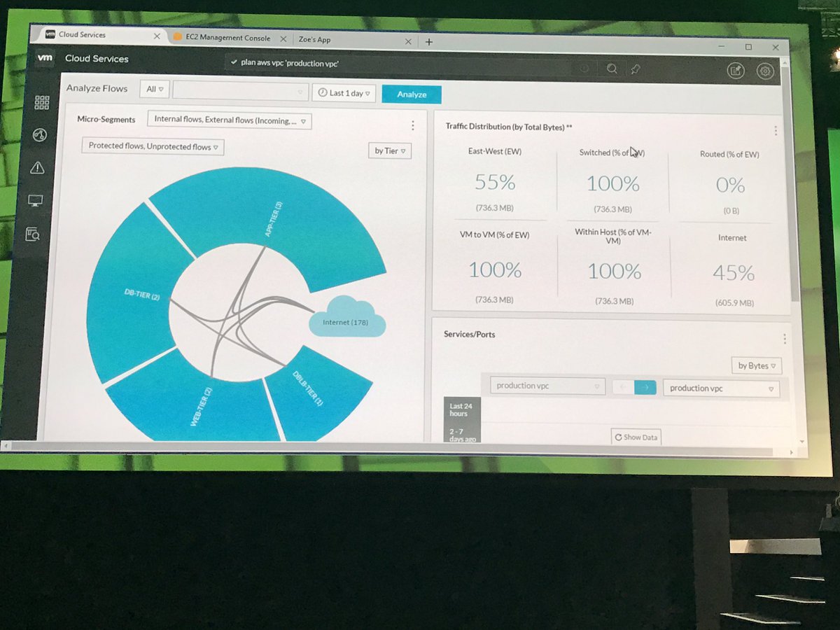Open the Last 1 day time range dropdown
The height and width of the screenshot is (630, 840).
click(344, 93)
